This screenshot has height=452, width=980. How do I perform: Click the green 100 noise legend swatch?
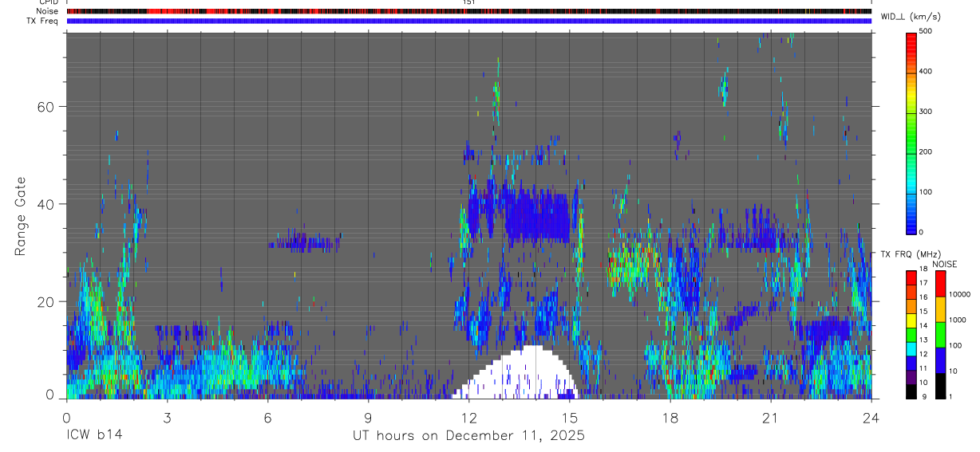pos(940,335)
